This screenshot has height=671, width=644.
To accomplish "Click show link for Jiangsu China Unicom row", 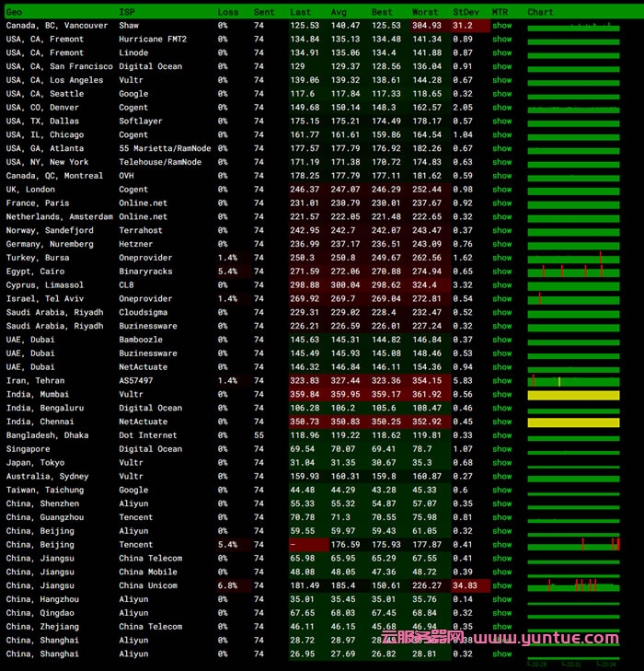I will pos(501,585).
